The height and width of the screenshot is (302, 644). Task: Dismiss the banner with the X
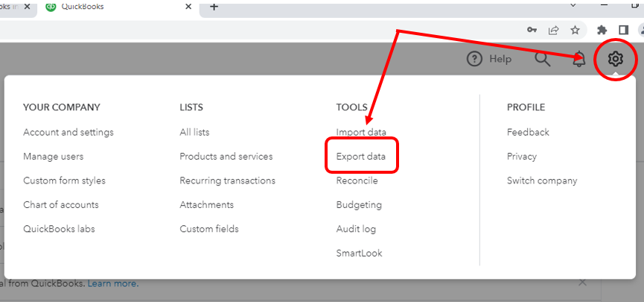point(582,283)
